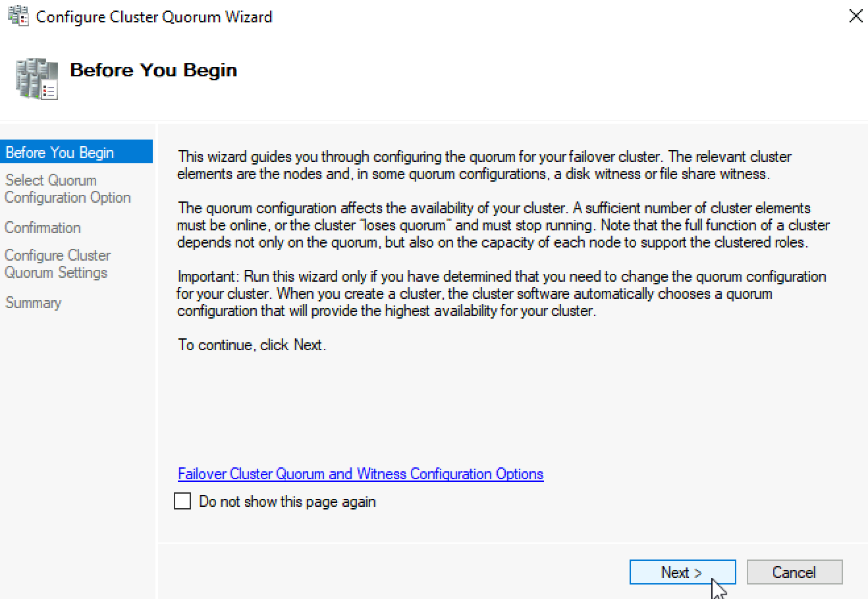Cancel the quorum wizard
Screen dimensions: 868x599
point(794,572)
